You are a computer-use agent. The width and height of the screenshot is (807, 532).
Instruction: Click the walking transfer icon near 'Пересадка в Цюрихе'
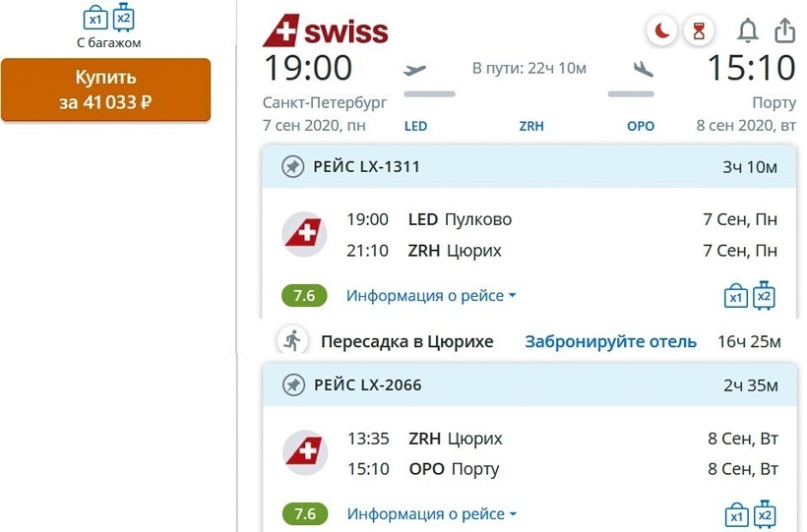(x=292, y=341)
